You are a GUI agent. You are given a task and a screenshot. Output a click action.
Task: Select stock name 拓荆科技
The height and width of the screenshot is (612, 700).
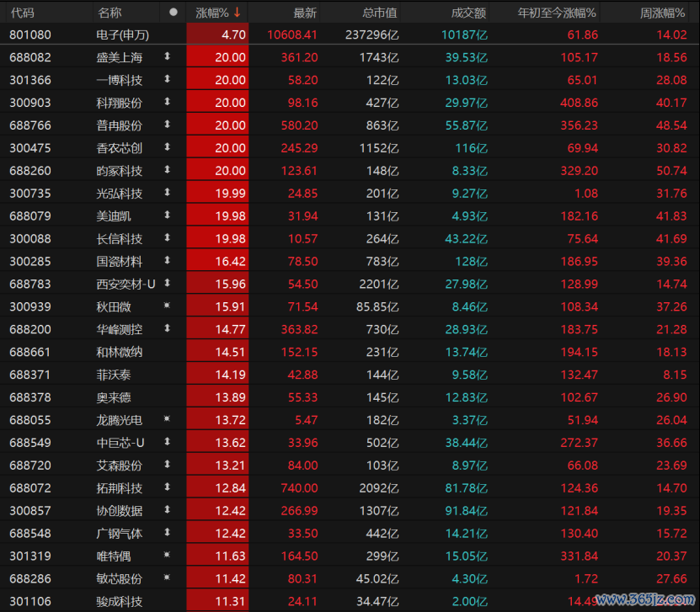120,488
